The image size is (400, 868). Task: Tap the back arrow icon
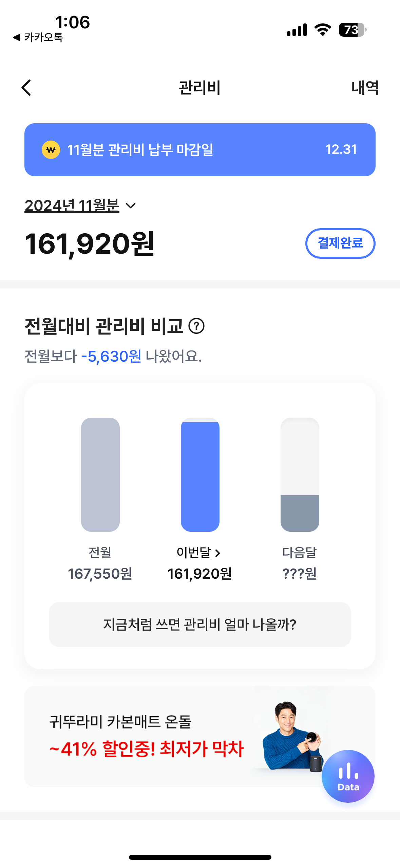pos(26,88)
